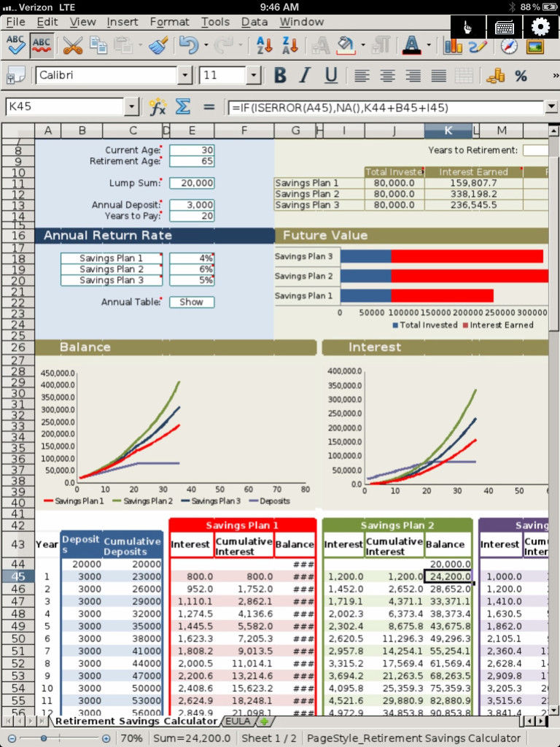Screen dimensions: 560x747
Task: Expand the formula input line arrow
Action: (551, 107)
